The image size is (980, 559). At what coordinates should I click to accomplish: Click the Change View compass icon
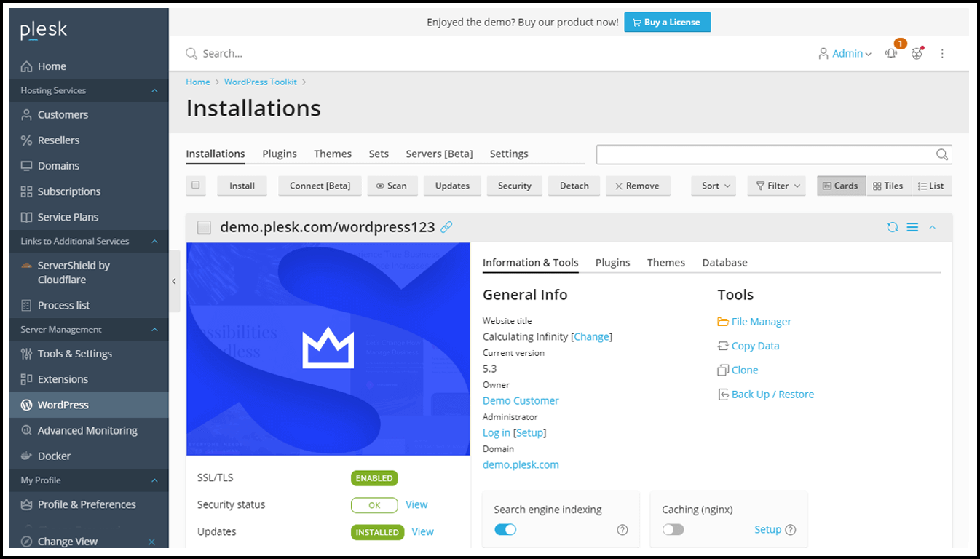pos(26,542)
